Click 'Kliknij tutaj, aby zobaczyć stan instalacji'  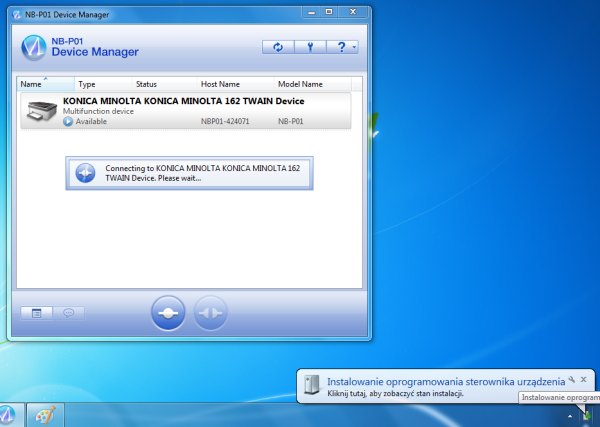pos(395,393)
